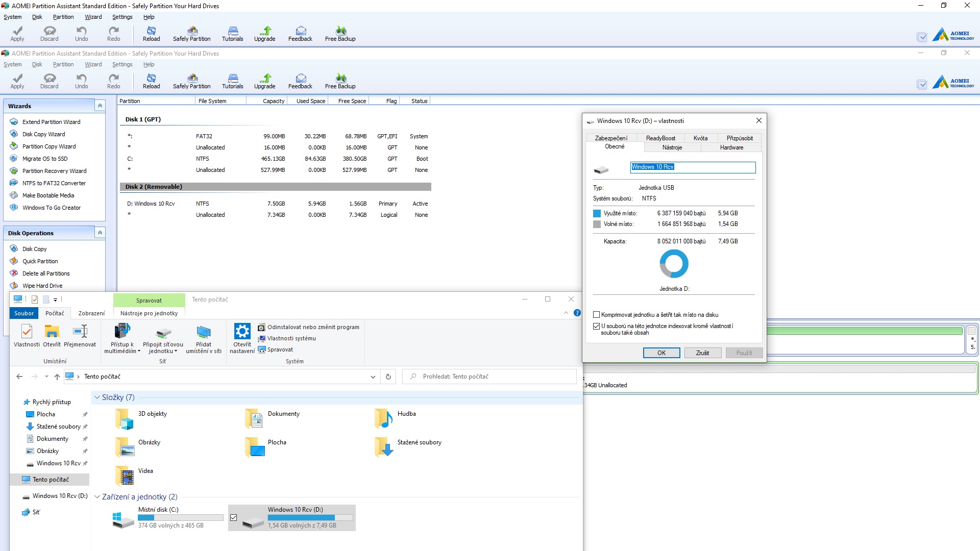
Task: Open Make Bootable Media wizard
Action: pos(48,195)
